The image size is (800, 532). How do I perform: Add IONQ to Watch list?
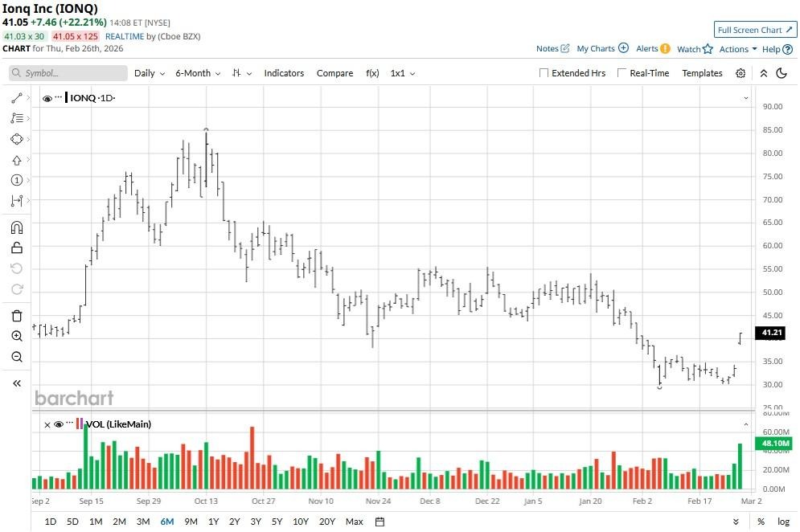click(x=695, y=49)
